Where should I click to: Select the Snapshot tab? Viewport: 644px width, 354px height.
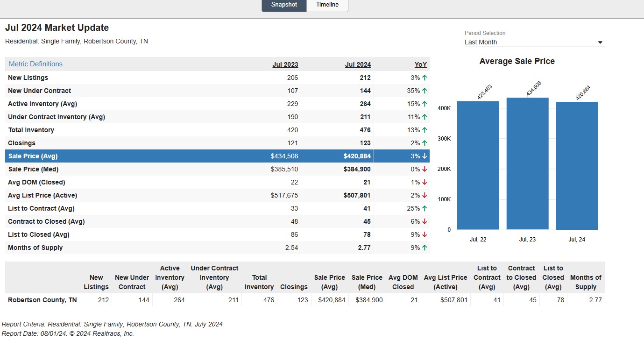tap(284, 5)
